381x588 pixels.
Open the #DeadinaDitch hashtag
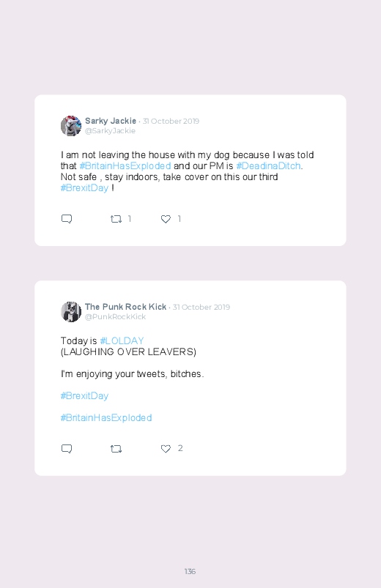coord(268,165)
